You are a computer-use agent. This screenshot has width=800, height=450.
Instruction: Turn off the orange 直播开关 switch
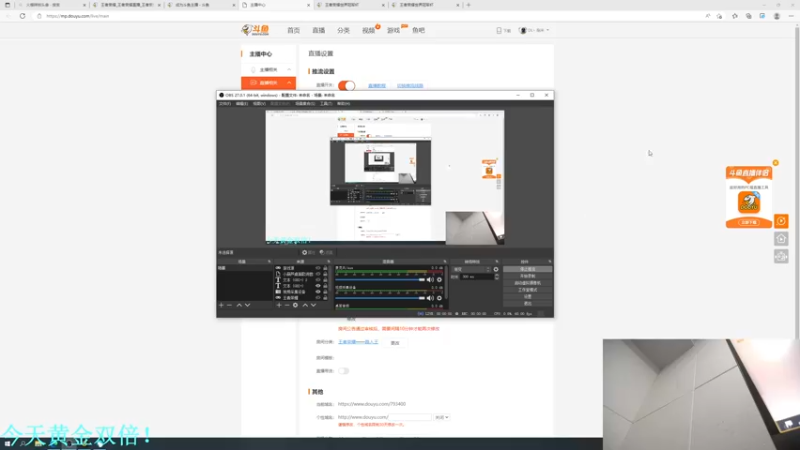346,85
